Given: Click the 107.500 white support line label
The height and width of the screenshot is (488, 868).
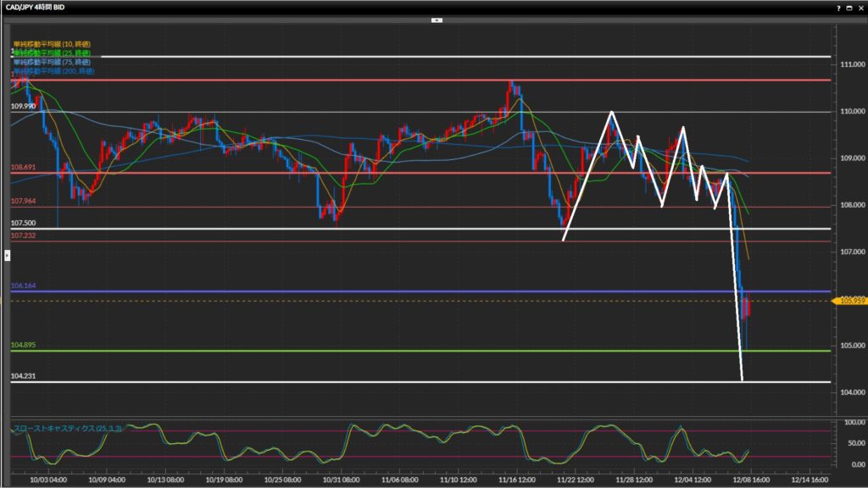Looking at the screenshot, I should tap(23, 223).
